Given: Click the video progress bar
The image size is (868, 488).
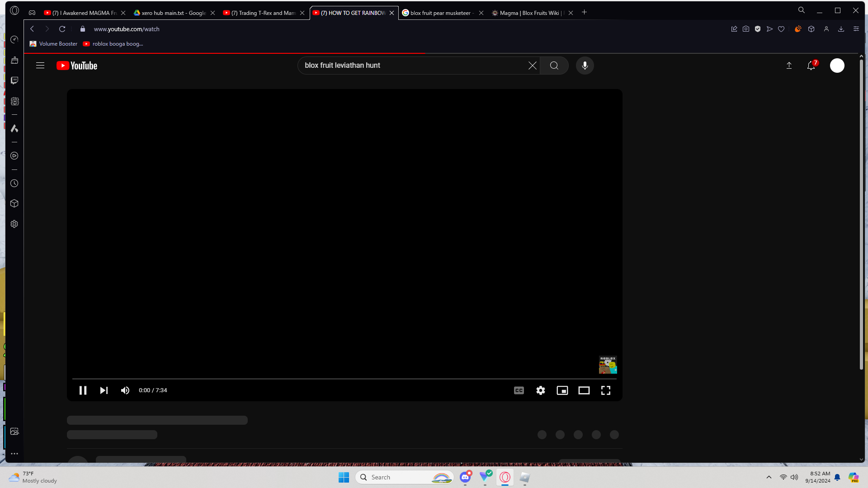Looking at the screenshot, I should pyautogui.click(x=344, y=379).
